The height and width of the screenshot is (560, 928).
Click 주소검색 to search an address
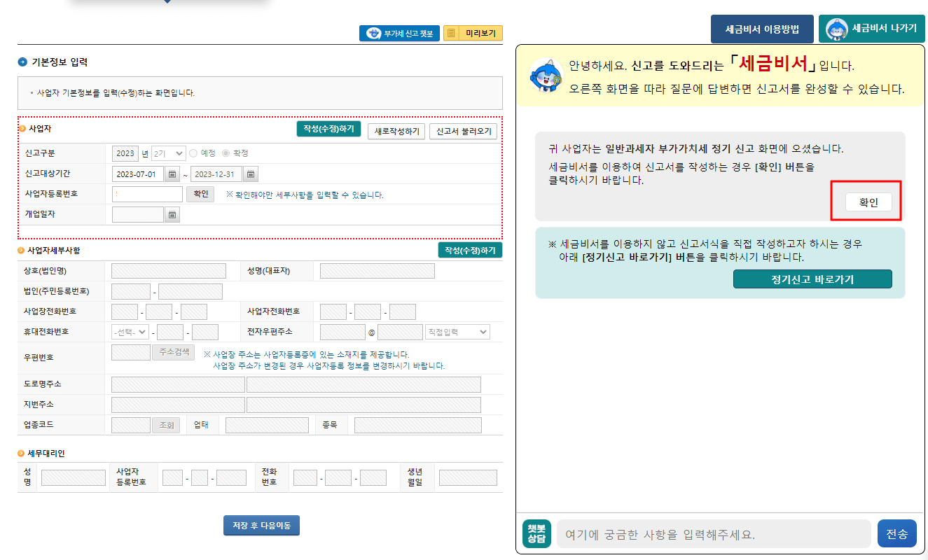click(173, 352)
